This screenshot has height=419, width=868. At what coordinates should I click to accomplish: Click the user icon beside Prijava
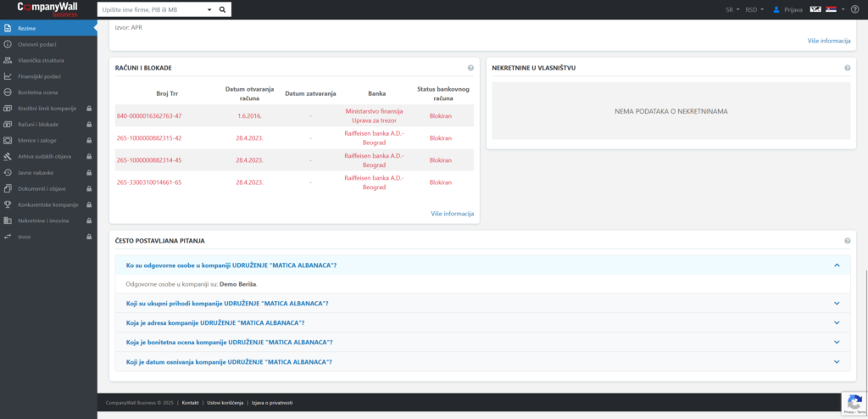point(776,9)
